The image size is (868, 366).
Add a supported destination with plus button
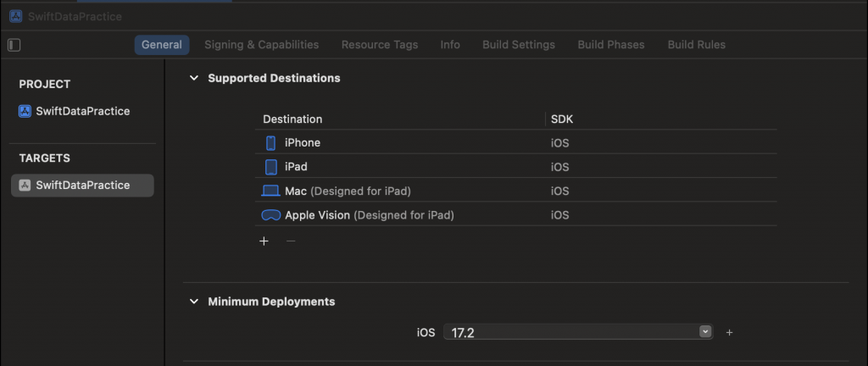(264, 241)
